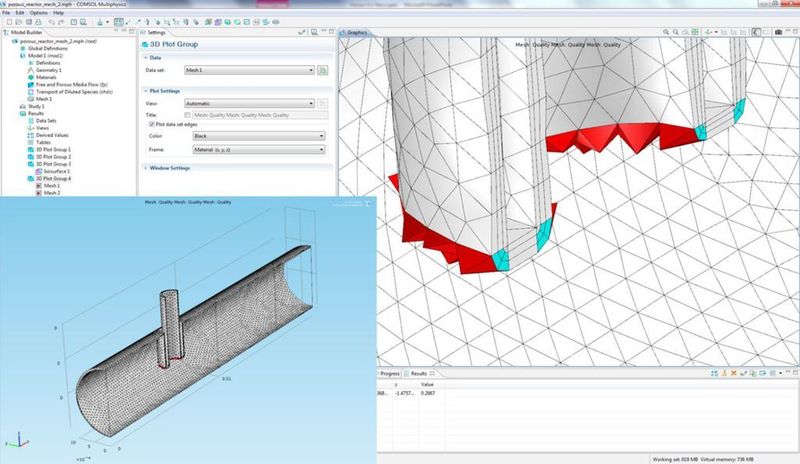Open the Color dropdown set to Black
This screenshot has height=464, width=800.
[x=258, y=135]
